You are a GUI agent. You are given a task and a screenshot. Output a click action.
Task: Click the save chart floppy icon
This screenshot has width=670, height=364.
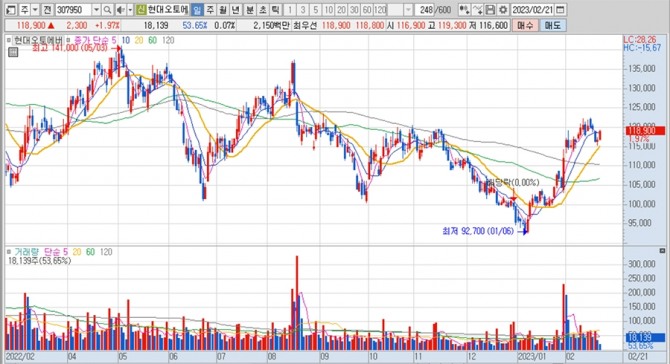point(491,9)
